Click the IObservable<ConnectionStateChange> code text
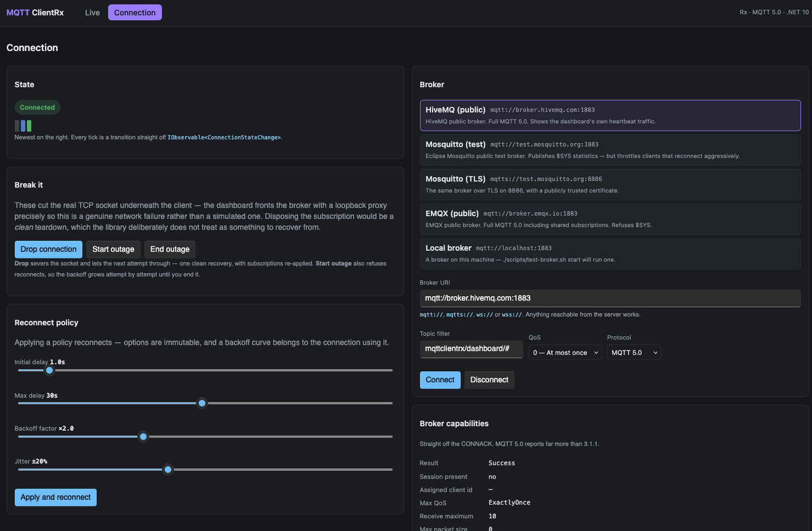This screenshot has width=812, height=531. (224, 138)
